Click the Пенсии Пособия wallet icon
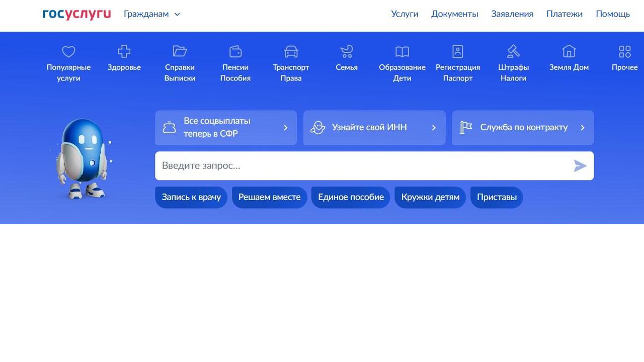This screenshot has height=362, width=644. pos(235,51)
